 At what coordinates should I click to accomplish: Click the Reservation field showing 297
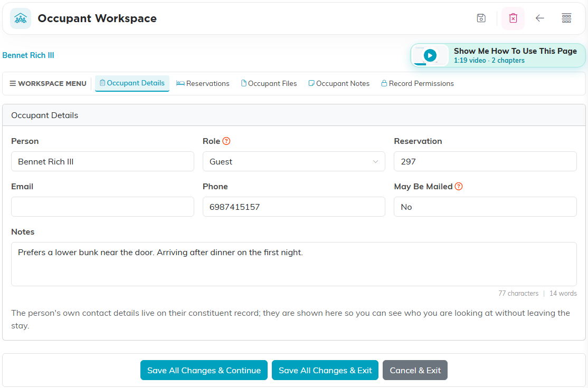[485, 161]
